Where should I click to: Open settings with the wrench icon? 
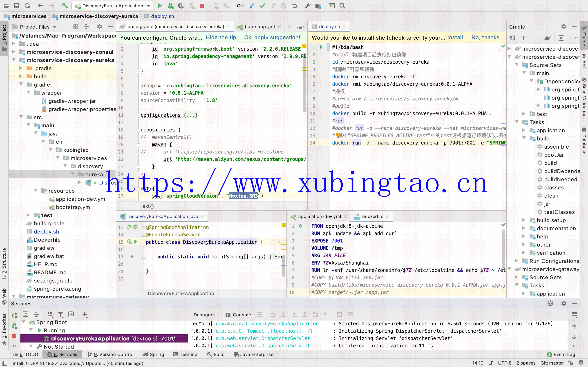pyautogui.click(x=308, y=6)
